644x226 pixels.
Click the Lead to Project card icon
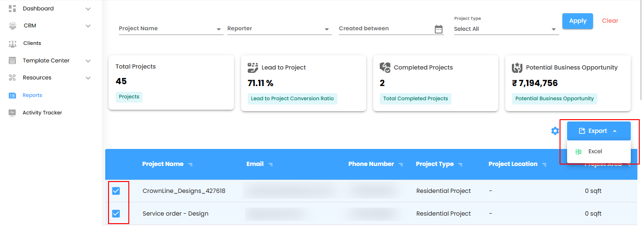pos(253,68)
